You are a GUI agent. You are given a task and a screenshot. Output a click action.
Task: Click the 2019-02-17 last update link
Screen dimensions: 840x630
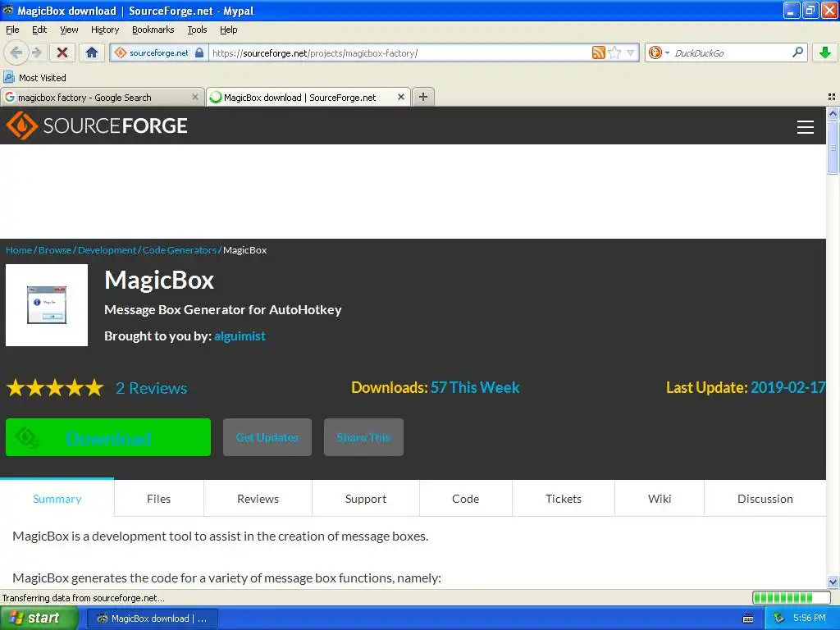(x=787, y=387)
